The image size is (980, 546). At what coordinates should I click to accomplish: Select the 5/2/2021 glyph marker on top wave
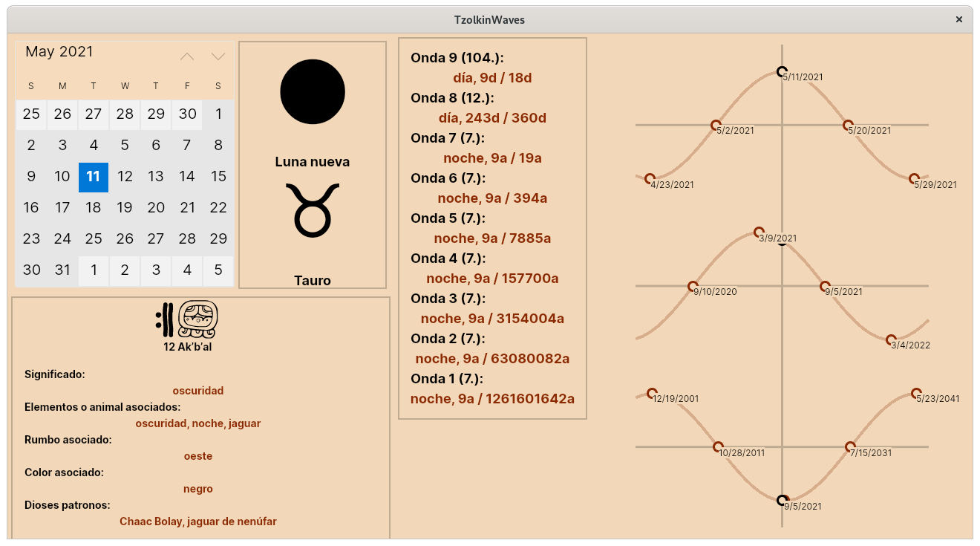coord(716,124)
